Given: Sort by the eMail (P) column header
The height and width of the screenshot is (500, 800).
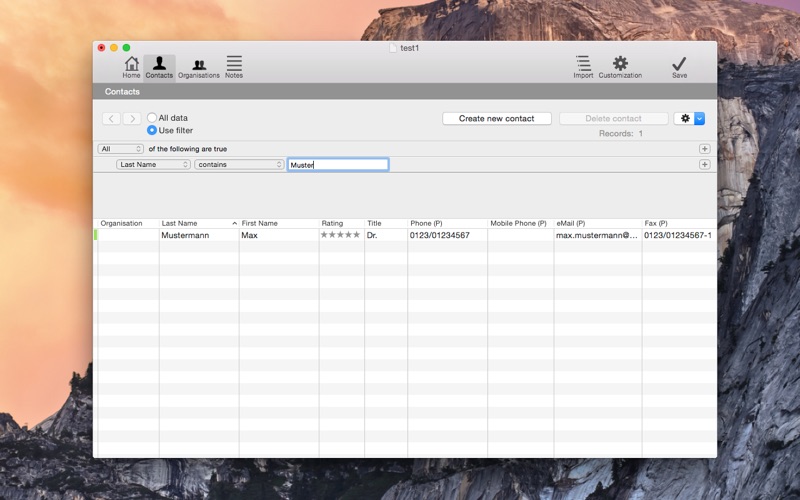Looking at the screenshot, I should (x=598, y=223).
